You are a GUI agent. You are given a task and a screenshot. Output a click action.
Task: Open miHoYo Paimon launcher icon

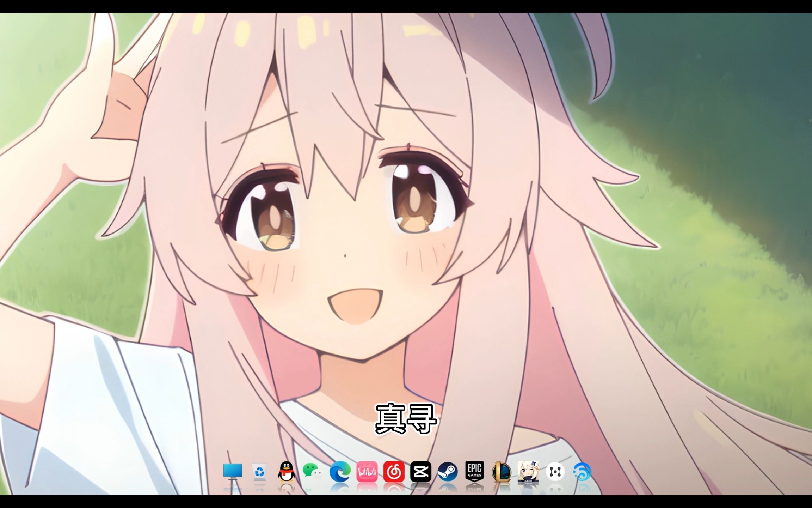click(528, 472)
